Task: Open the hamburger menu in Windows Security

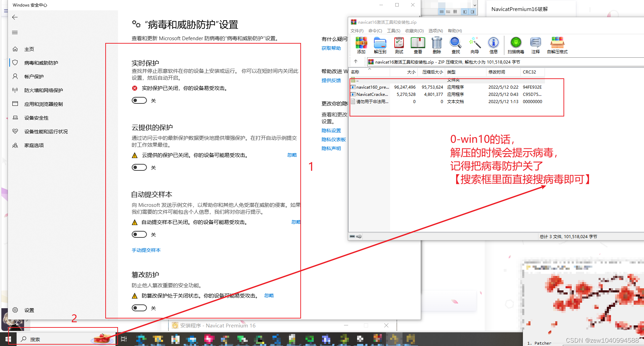Action: pos(15,32)
